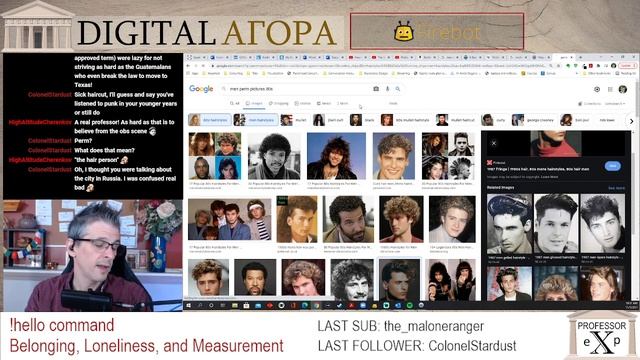The image size is (640, 360).
Task: Close the dark image preview panel
Action: [x=493, y=143]
